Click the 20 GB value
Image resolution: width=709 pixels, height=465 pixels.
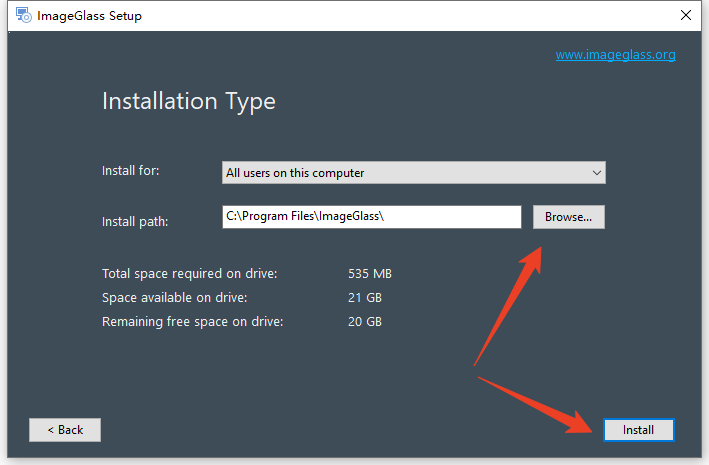tap(365, 322)
